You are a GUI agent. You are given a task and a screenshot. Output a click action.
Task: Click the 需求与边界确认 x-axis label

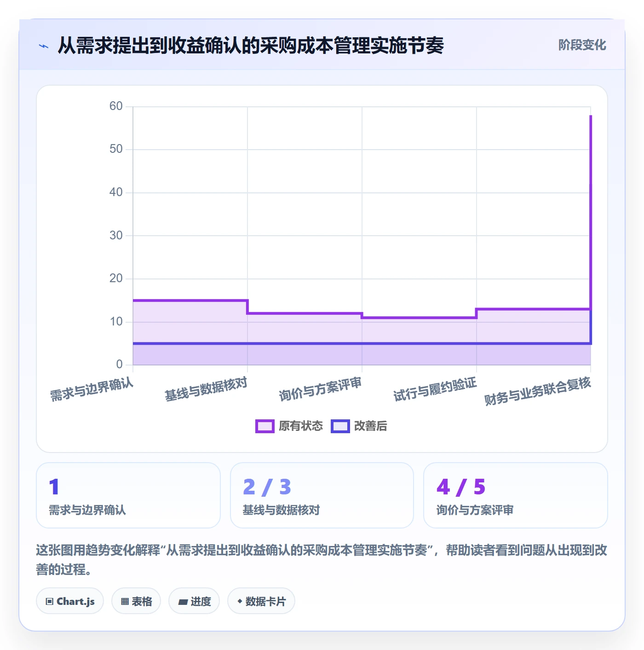92,389
